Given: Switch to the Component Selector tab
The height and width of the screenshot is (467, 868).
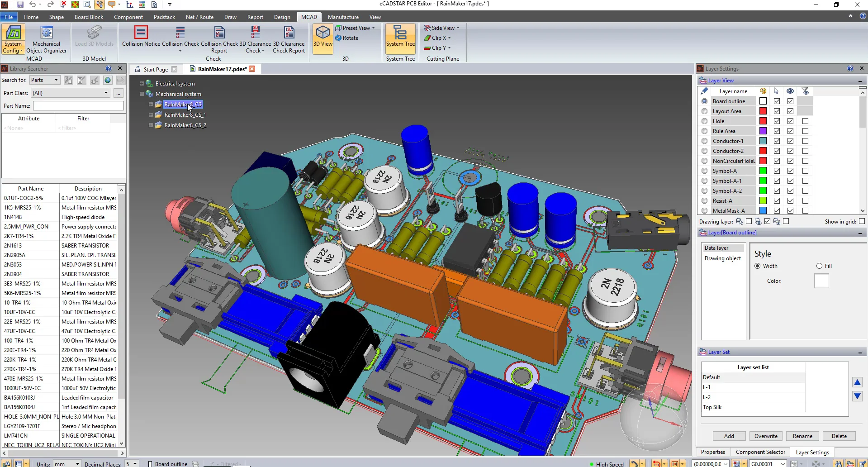Looking at the screenshot, I should tap(760, 452).
